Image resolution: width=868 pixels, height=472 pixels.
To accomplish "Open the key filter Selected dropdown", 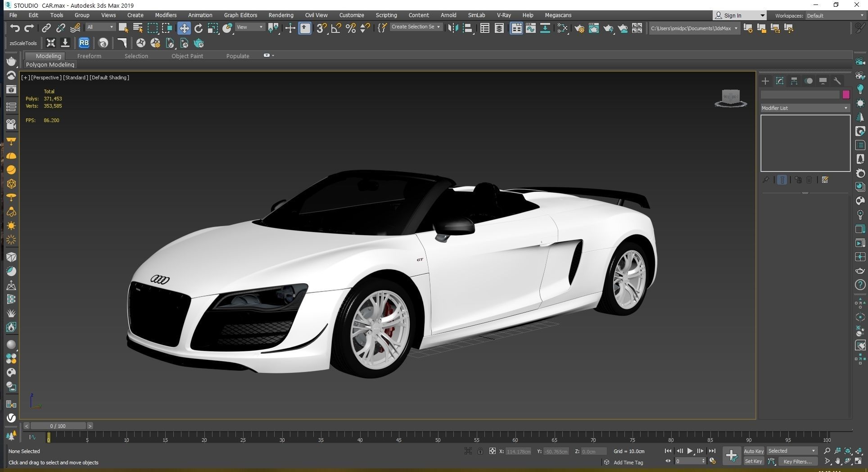I will pyautogui.click(x=792, y=451).
